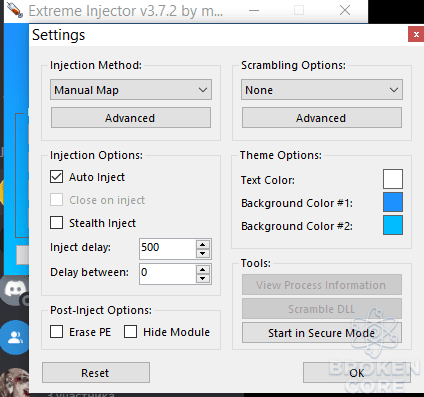Close the Settings dialog with the red X
Image resolution: width=424 pixels, height=397 pixels.
click(416, 34)
